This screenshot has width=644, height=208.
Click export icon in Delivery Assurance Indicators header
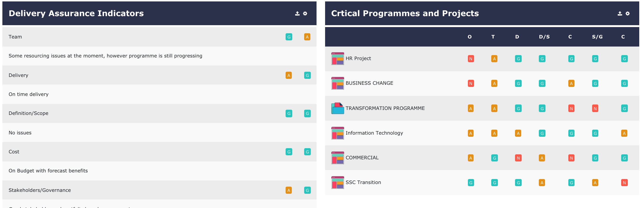click(297, 14)
